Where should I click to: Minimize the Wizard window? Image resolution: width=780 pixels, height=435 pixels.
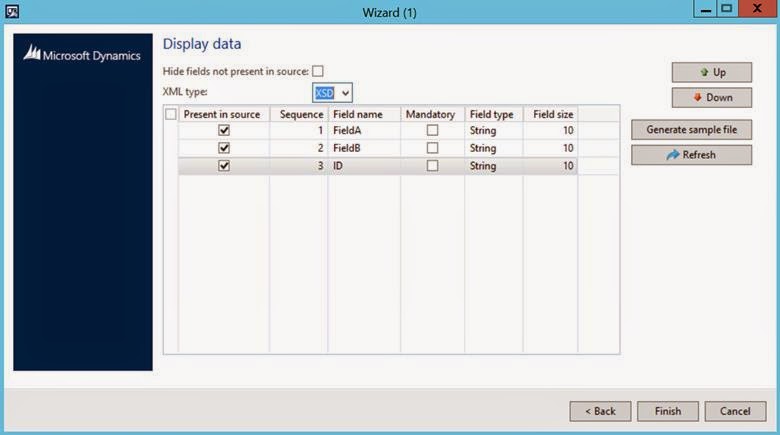tap(705, 9)
